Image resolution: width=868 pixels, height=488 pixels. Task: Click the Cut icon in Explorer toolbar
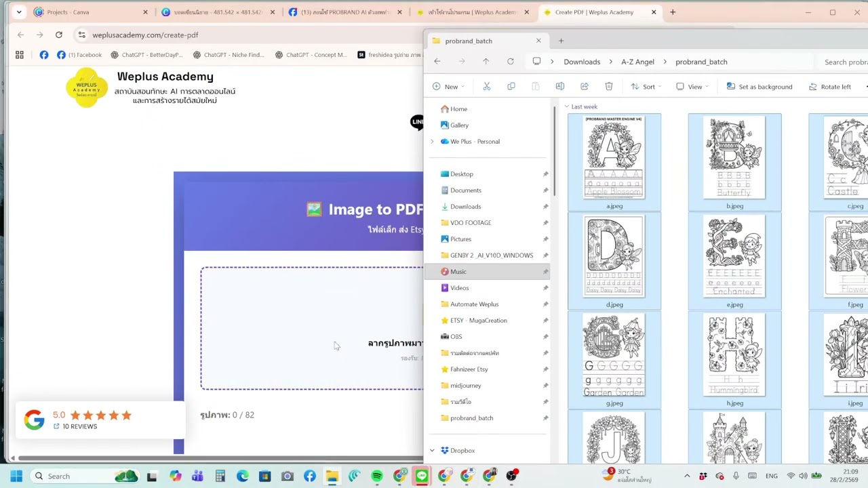point(486,87)
